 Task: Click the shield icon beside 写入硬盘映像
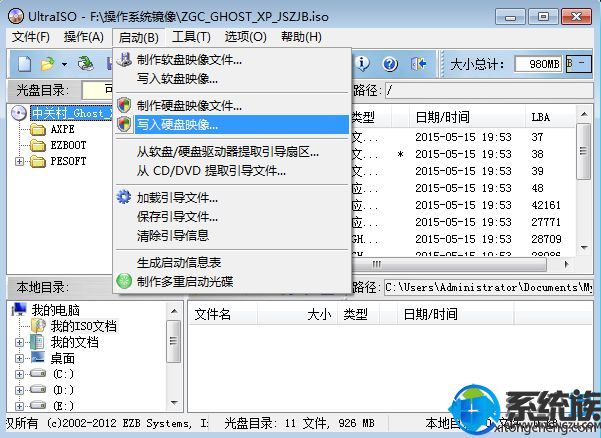tap(124, 124)
